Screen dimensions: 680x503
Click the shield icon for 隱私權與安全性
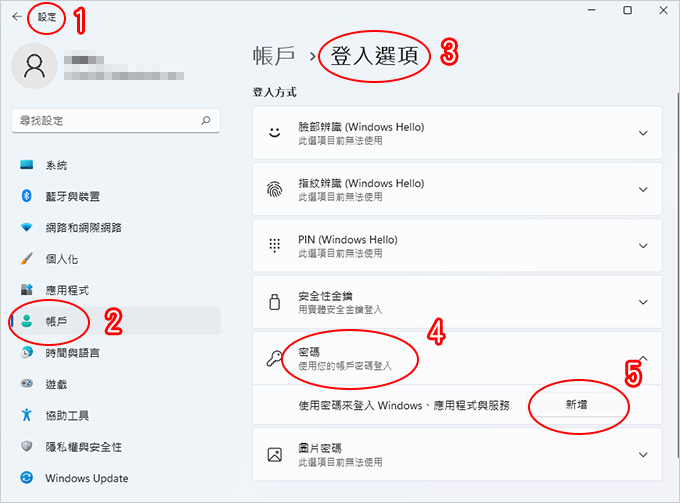click(27, 446)
